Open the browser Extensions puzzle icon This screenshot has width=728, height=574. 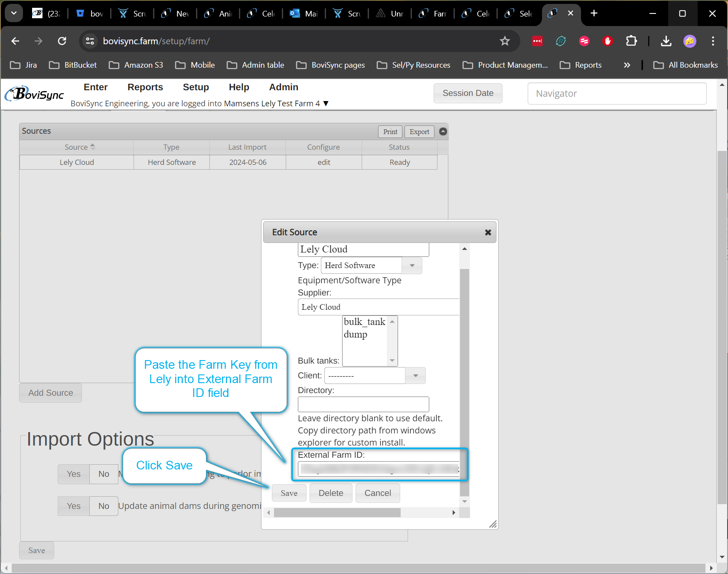coord(631,41)
